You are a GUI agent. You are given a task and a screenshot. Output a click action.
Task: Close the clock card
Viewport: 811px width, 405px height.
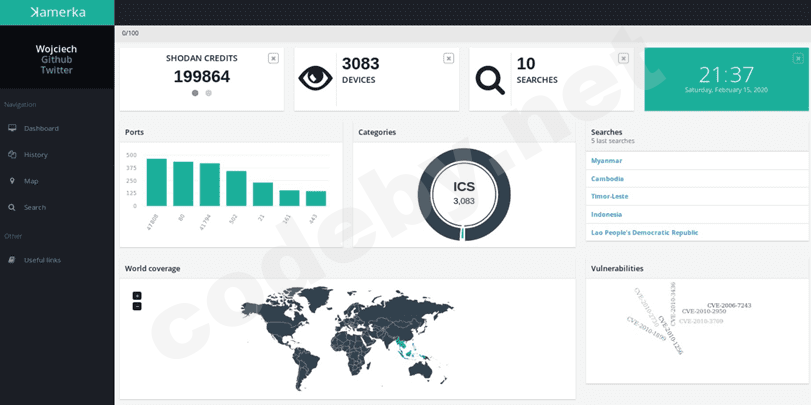point(798,58)
